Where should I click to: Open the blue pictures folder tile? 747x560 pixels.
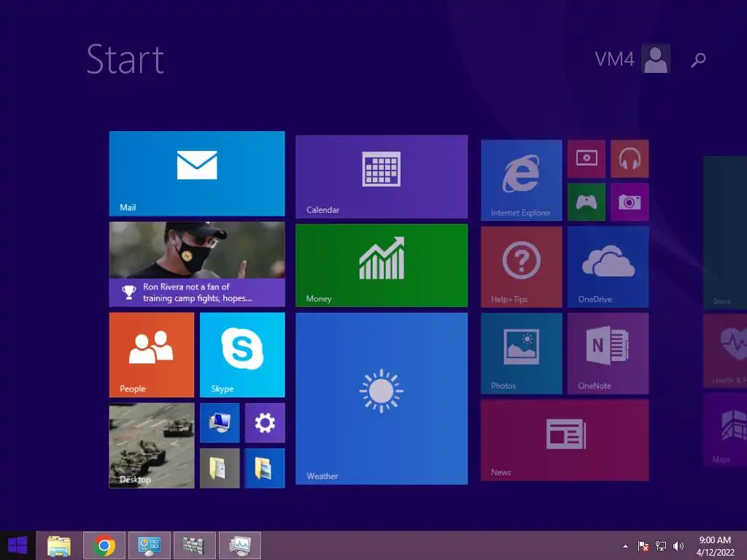click(x=265, y=468)
